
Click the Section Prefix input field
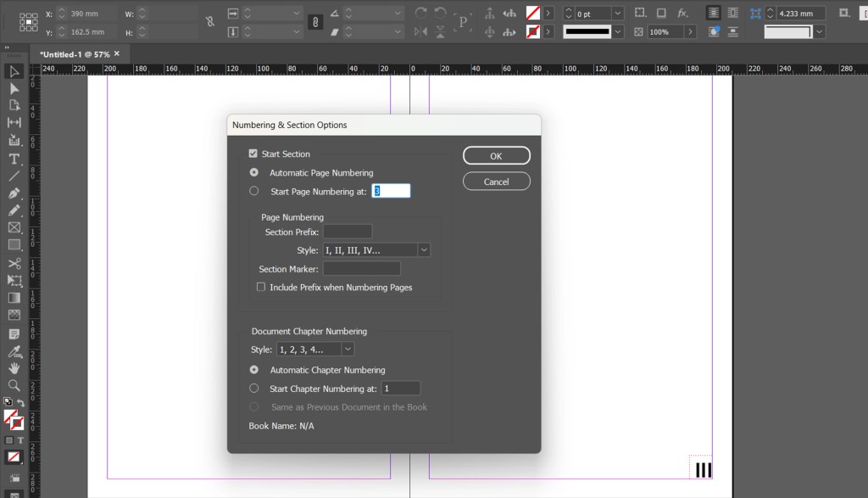coord(348,232)
